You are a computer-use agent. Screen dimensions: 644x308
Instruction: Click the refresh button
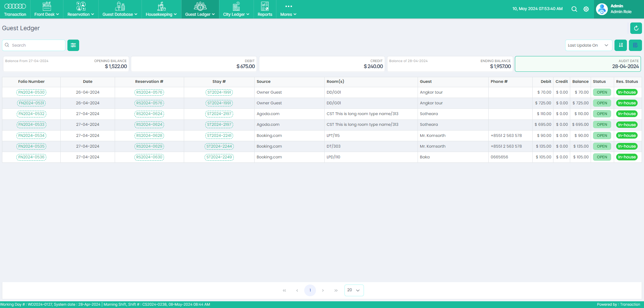coord(636,28)
